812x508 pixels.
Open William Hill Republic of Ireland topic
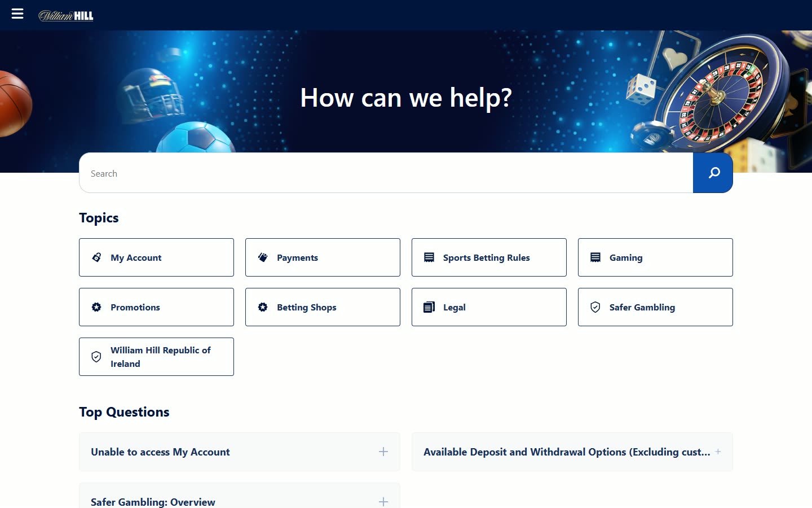(x=156, y=357)
